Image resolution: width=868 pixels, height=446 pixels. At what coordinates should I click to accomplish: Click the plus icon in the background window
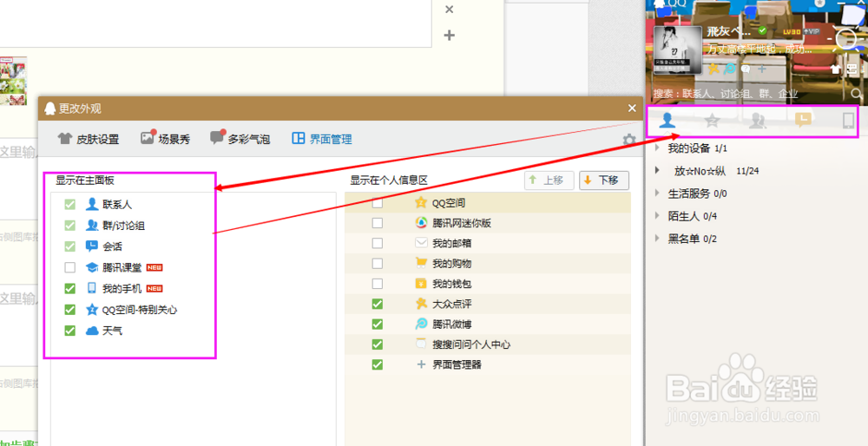click(x=450, y=36)
